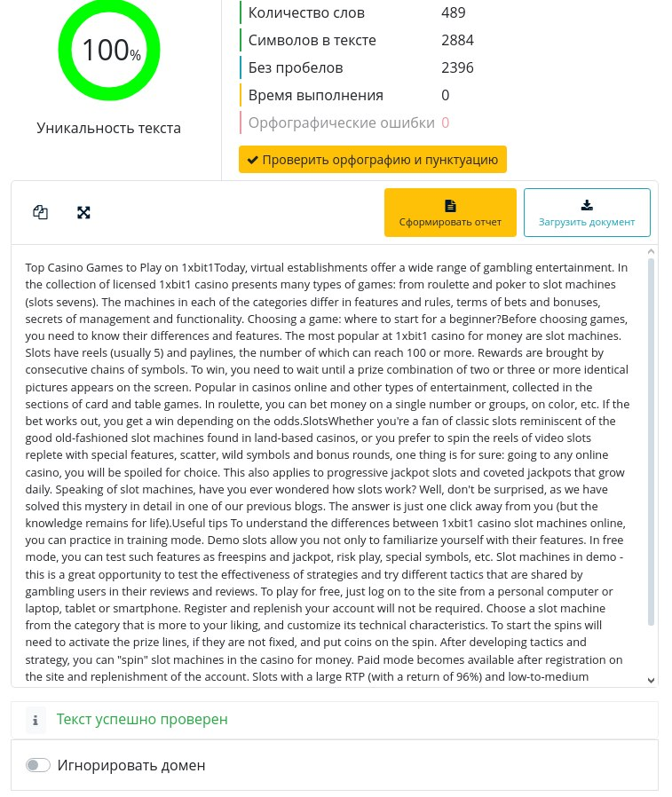Click the info icon beside Текст успешно проверен
The height and width of the screenshot is (797, 672).
36,719
